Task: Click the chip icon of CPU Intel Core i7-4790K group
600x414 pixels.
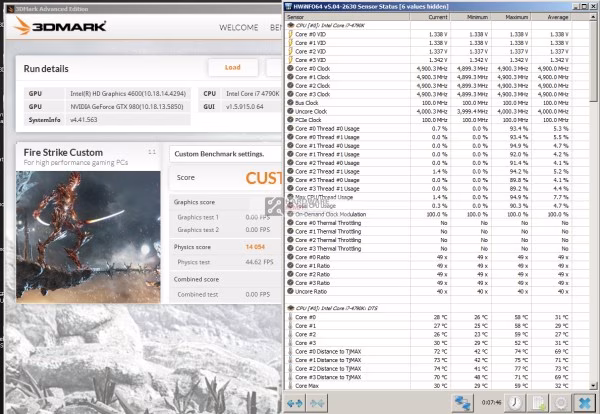Action: point(290,25)
